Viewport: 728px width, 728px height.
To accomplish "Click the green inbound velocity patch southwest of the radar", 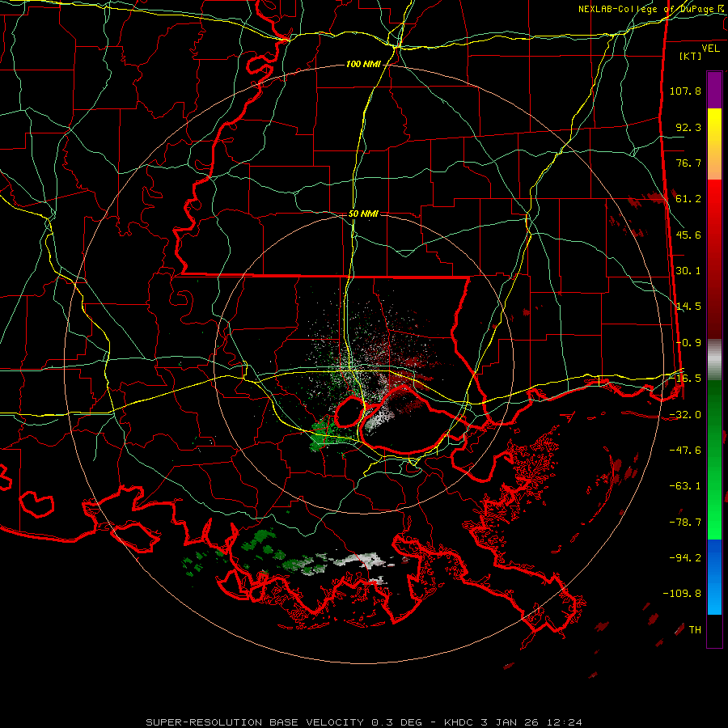I will [322, 434].
